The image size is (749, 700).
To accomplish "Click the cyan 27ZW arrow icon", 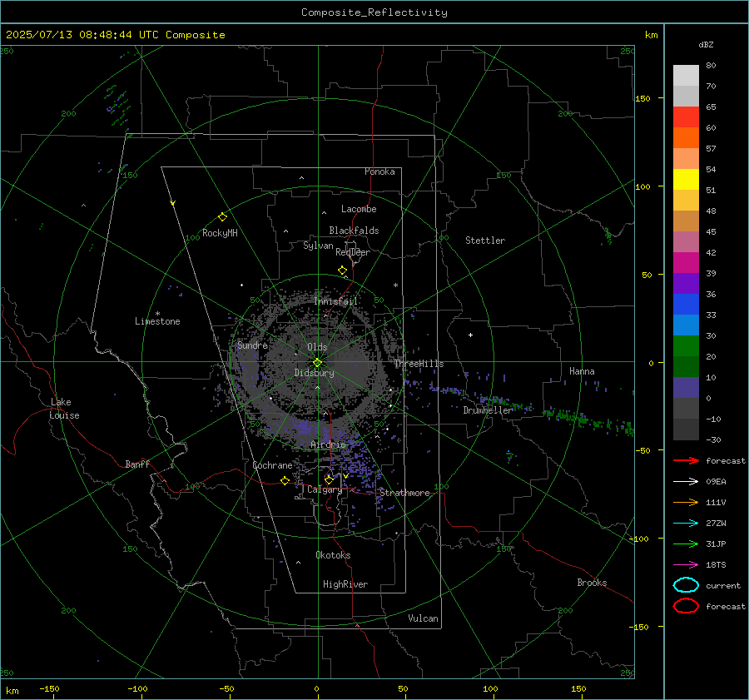I will [686, 524].
